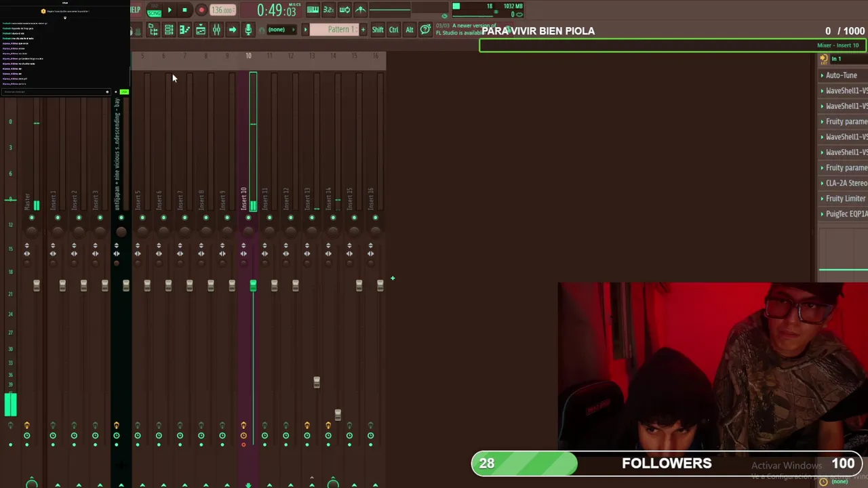Toggle the metronome icon
Image resolution: width=868 pixels, height=488 pixels.
(361, 9)
